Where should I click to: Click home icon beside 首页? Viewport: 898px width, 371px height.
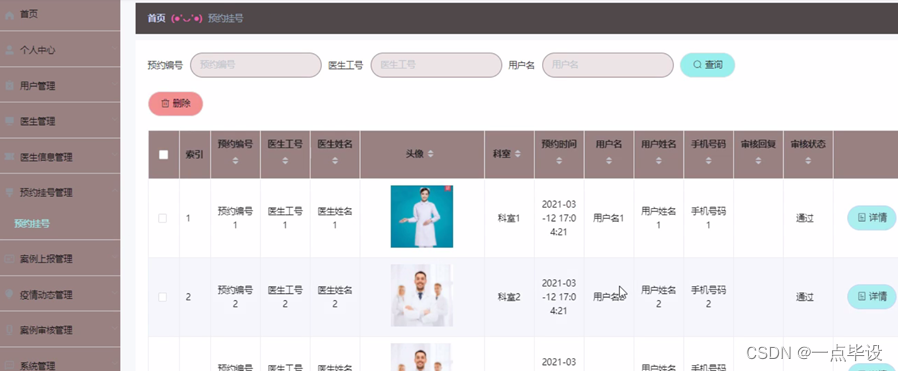[x=9, y=15]
